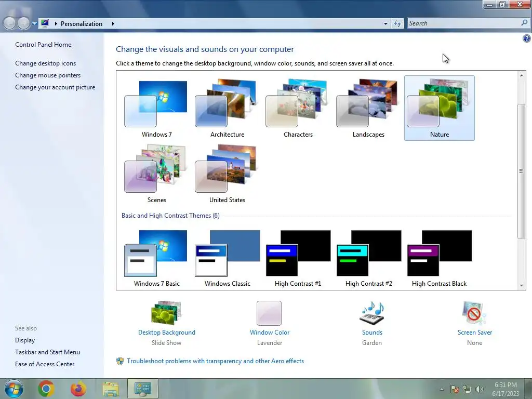Launch Google Chrome from the taskbar

46,389
